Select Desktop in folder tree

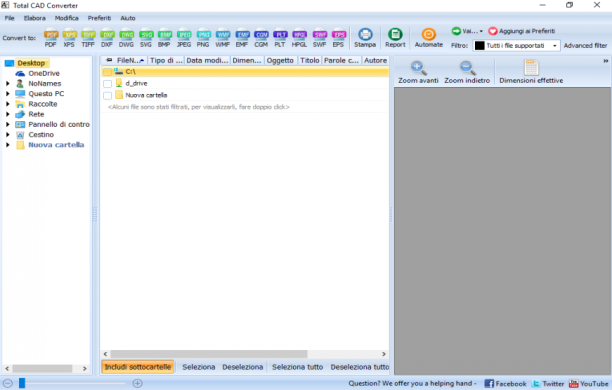(x=31, y=63)
